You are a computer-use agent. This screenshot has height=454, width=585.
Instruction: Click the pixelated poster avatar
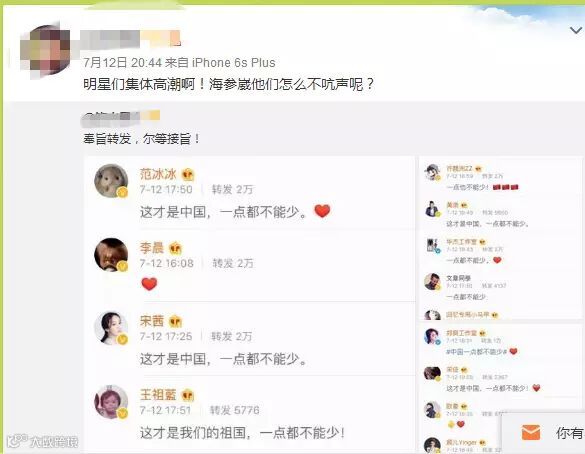[x=45, y=51]
